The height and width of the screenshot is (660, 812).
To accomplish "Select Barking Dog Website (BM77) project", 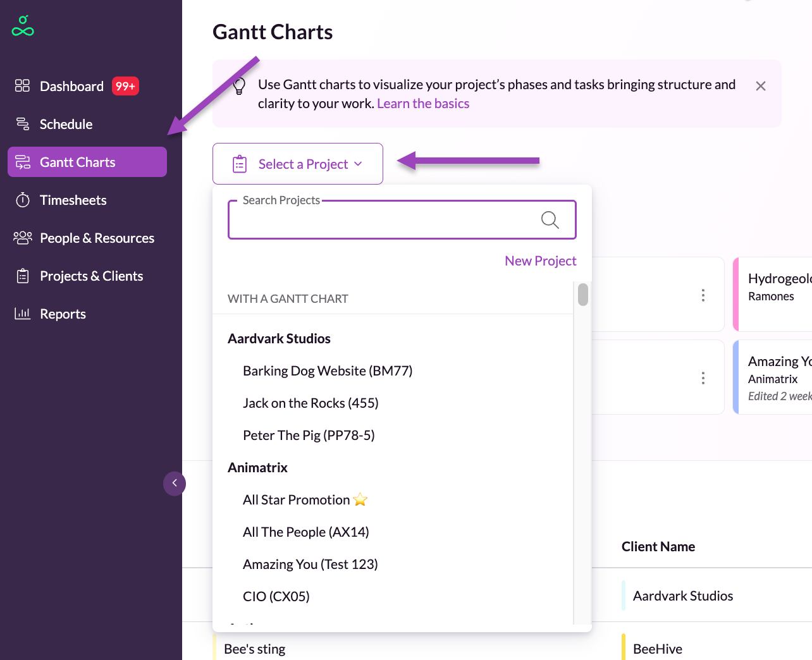I will click(x=327, y=371).
